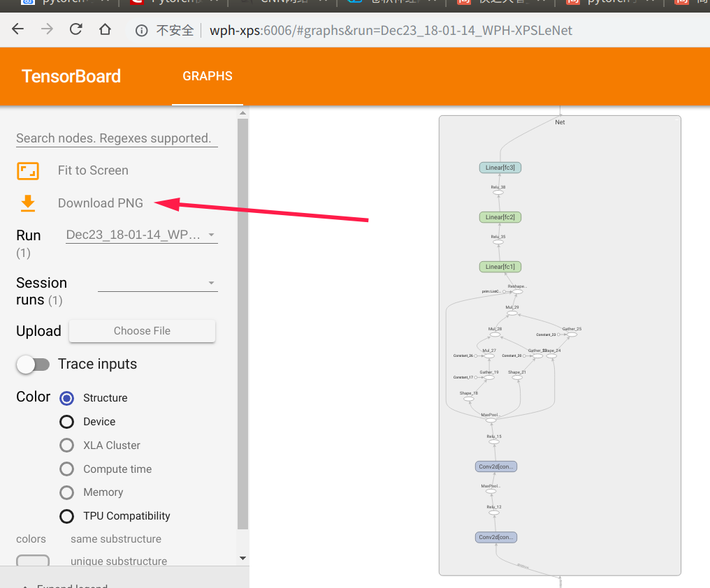Select the Mul_28 op node

pos(495,335)
